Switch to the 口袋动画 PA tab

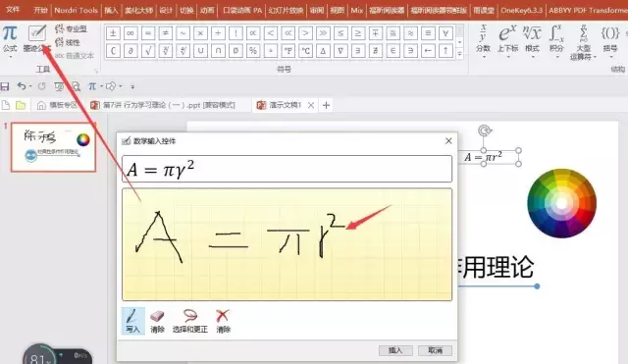click(242, 10)
